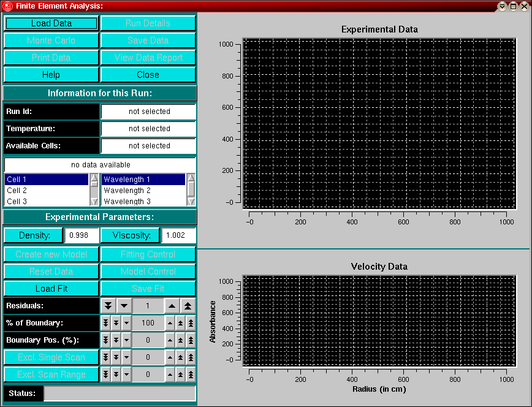Click single-down arrow for Boundary Pos.
532x407 pixels.
point(126,340)
